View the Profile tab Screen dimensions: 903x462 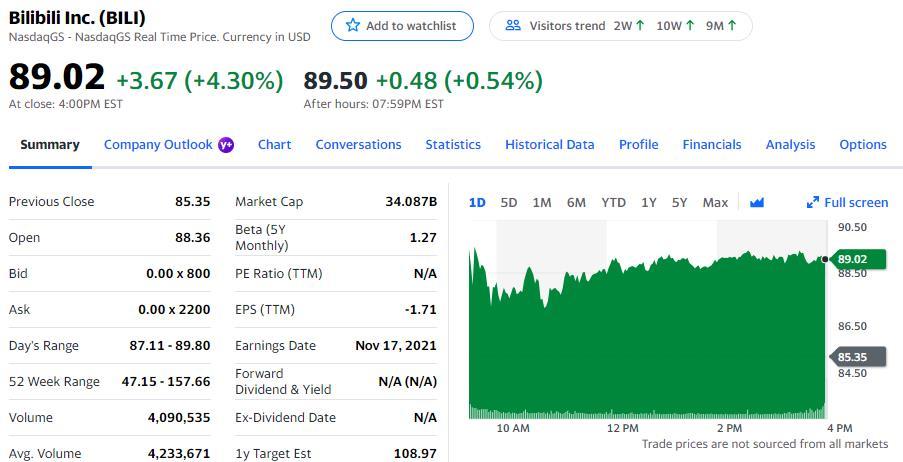click(638, 145)
